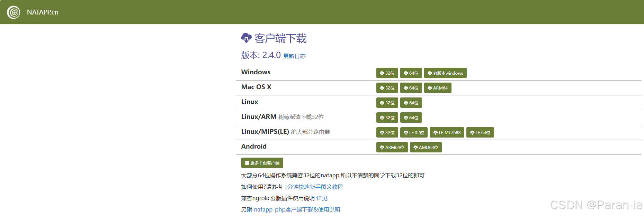Click the Windows row label
Viewport: 644px width, 216px height.
tap(256, 72)
